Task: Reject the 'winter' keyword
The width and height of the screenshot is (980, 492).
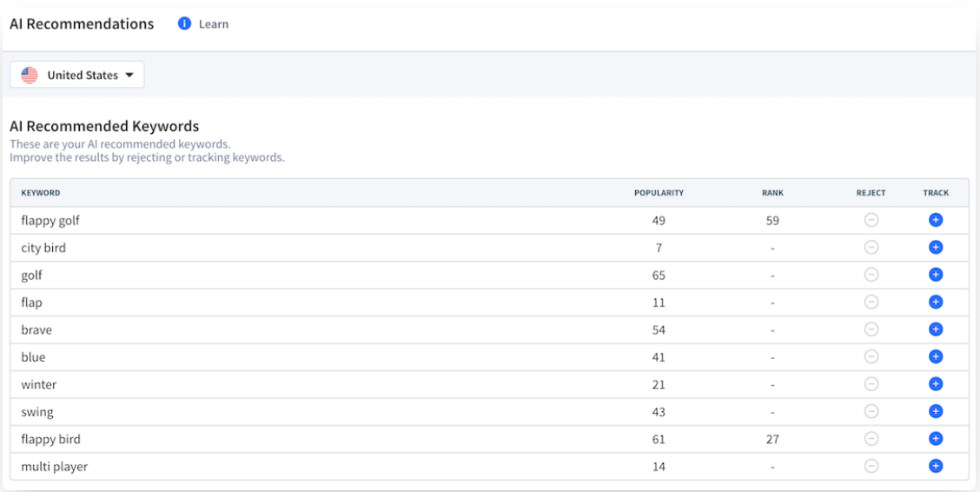Action: tap(871, 384)
